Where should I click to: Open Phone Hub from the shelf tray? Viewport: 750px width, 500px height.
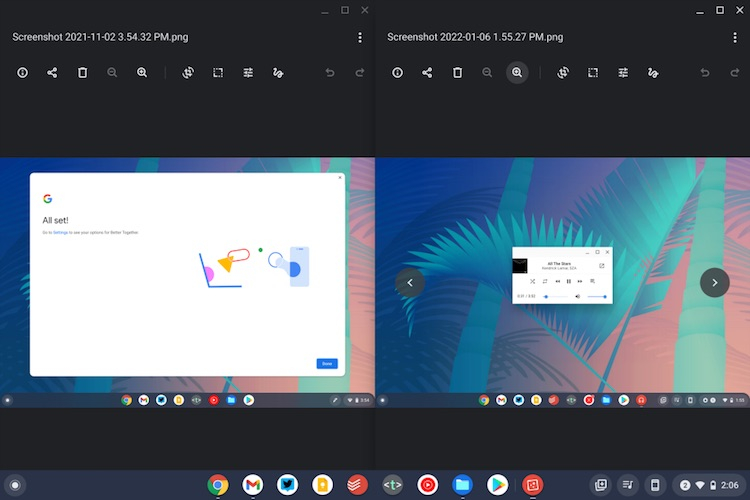pyautogui.click(x=655, y=485)
